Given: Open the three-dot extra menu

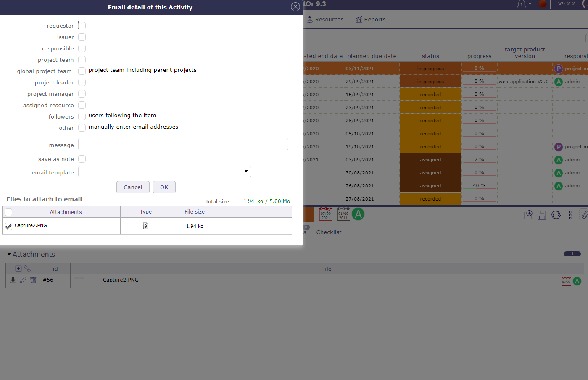Looking at the screenshot, I should (x=570, y=215).
